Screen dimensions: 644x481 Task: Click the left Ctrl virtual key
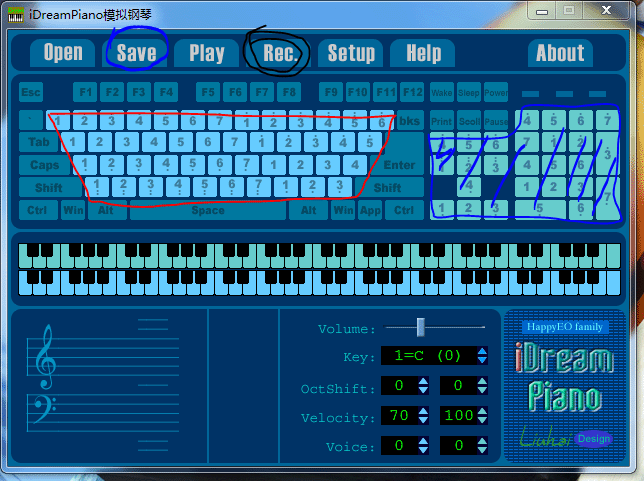37,210
